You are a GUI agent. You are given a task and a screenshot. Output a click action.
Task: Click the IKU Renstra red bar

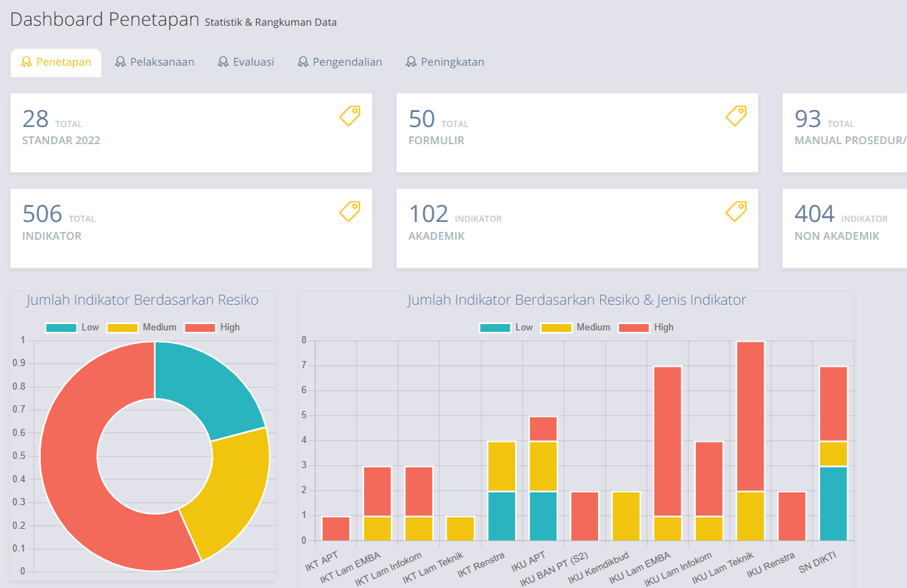coord(791,516)
